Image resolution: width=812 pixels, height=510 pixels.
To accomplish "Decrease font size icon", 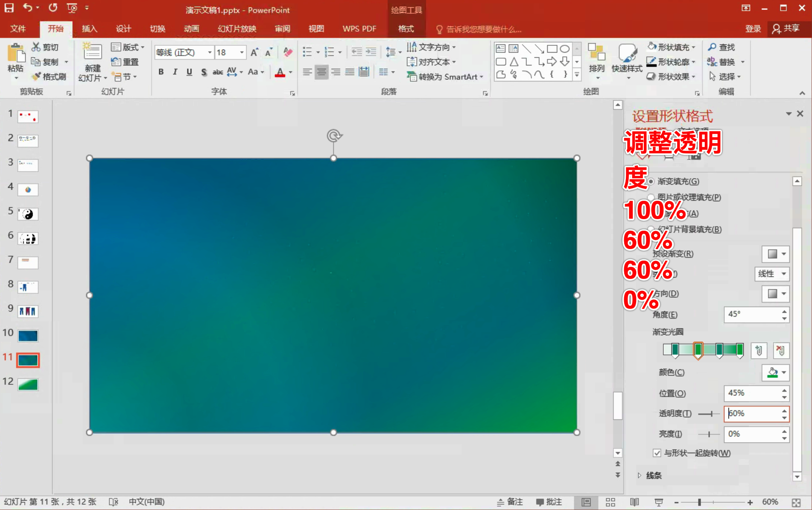I will (x=269, y=52).
